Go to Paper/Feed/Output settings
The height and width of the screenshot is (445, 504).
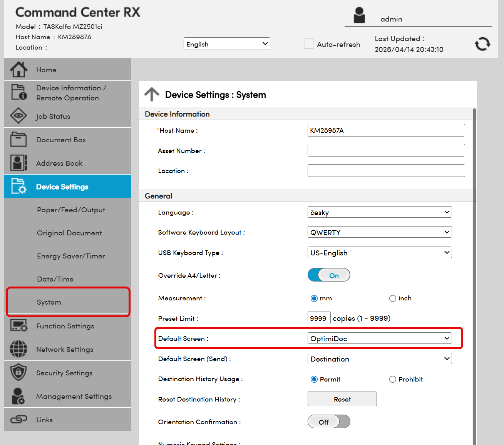pos(71,210)
